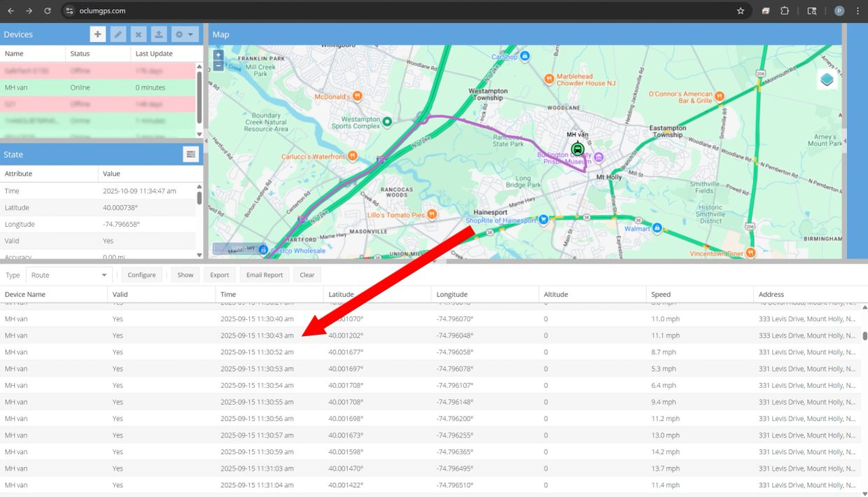868x497 pixels.
Task: Open the settings gear dropdown
Action: (x=185, y=34)
